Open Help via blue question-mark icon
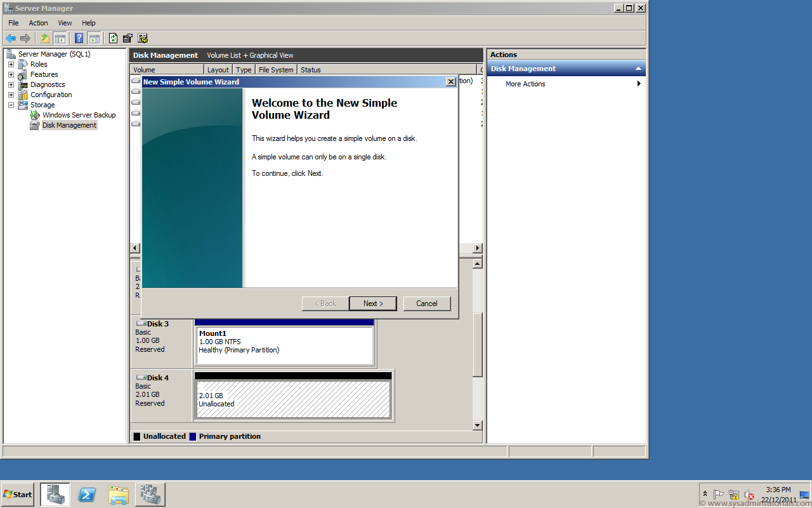The width and height of the screenshot is (812, 508). point(79,38)
